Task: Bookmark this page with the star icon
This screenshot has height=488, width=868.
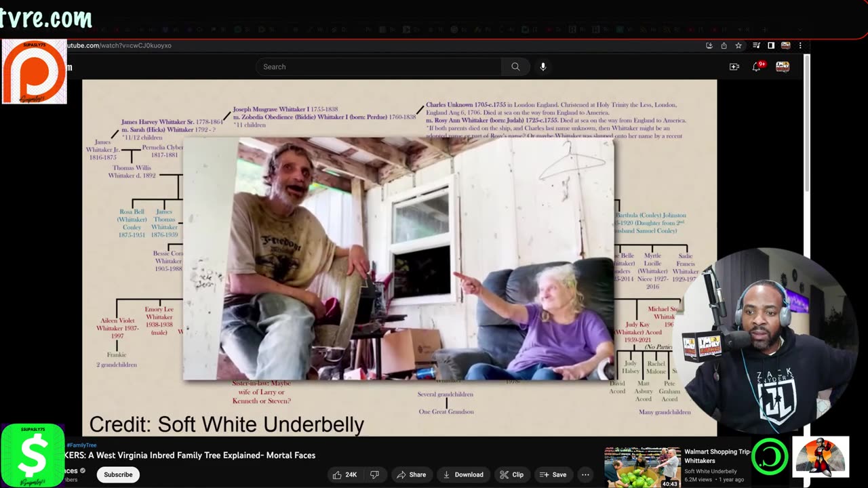Action: (738, 45)
